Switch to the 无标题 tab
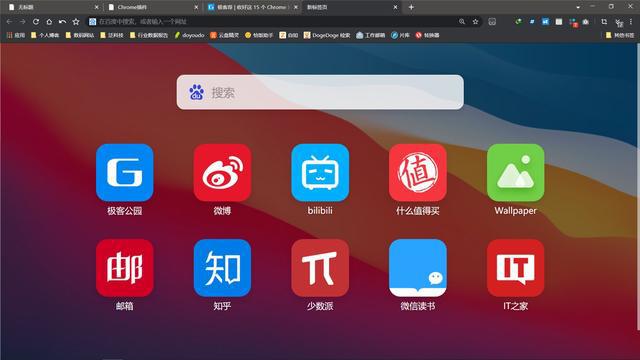The width and height of the screenshot is (640, 360). [x=53, y=7]
